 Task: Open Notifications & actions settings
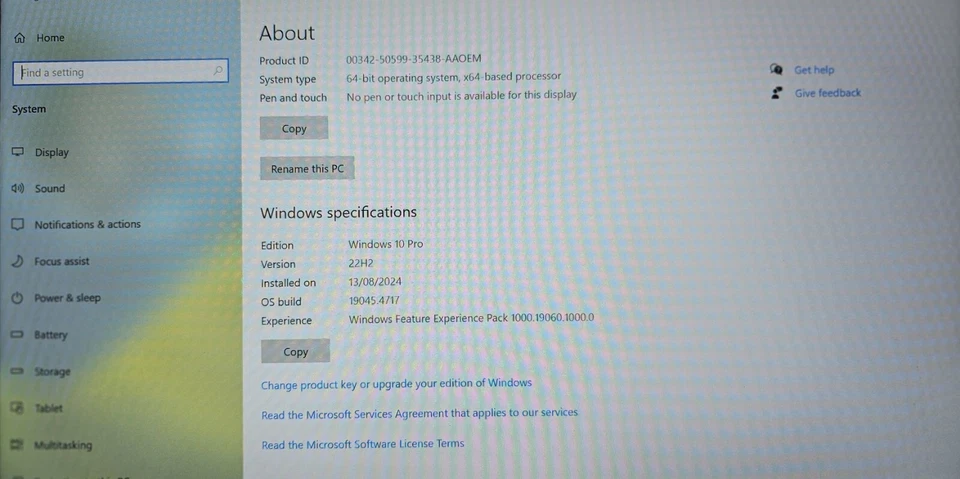click(x=88, y=225)
